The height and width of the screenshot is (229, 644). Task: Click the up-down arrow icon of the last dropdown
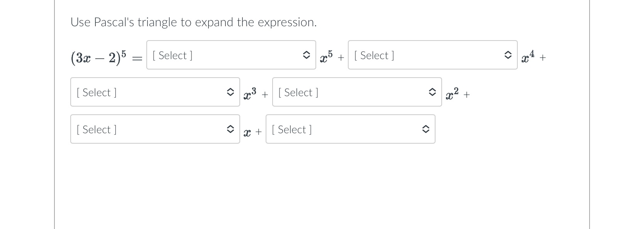(x=425, y=129)
